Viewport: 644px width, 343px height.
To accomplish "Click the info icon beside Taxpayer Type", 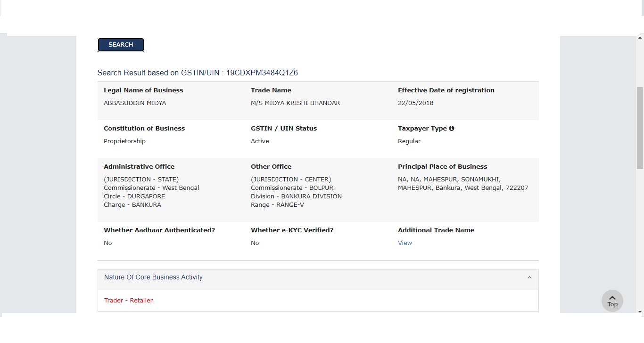I will [x=452, y=128].
